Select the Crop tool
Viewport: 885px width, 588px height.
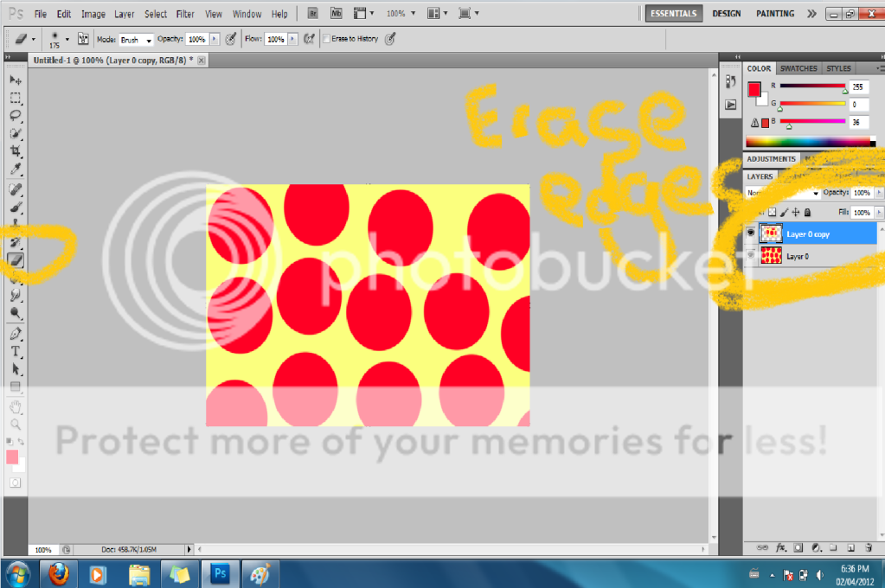coord(16,151)
